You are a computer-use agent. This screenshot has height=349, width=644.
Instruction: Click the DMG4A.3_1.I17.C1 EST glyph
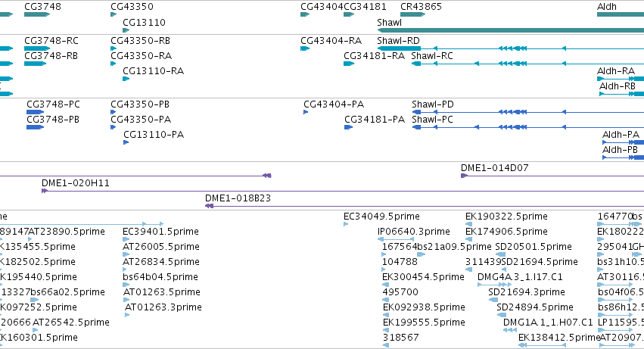click(x=494, y=285)
